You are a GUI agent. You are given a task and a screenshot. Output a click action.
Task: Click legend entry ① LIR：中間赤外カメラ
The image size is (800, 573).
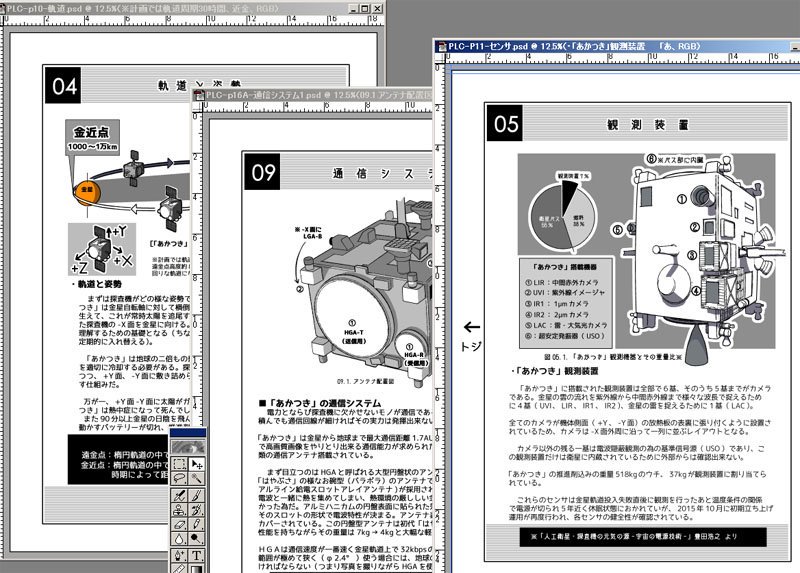tap(561, 282)
